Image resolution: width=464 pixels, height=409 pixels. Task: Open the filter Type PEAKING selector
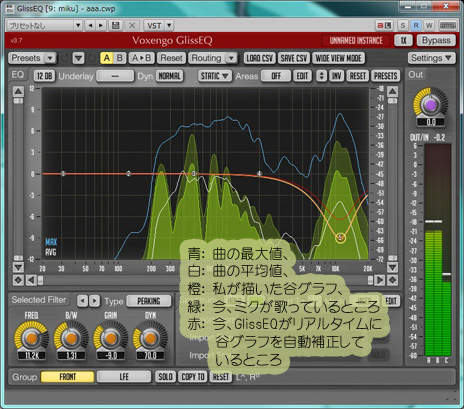149,301
